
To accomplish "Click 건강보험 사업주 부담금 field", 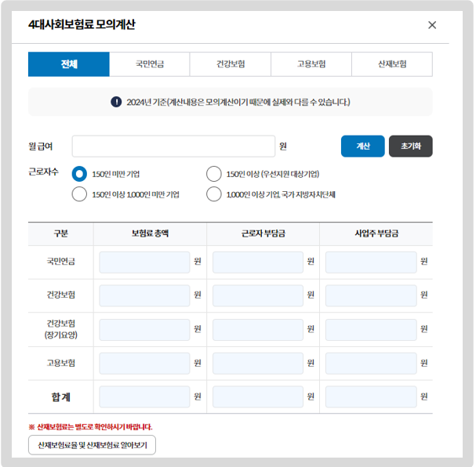I will (x=371, y=295).
